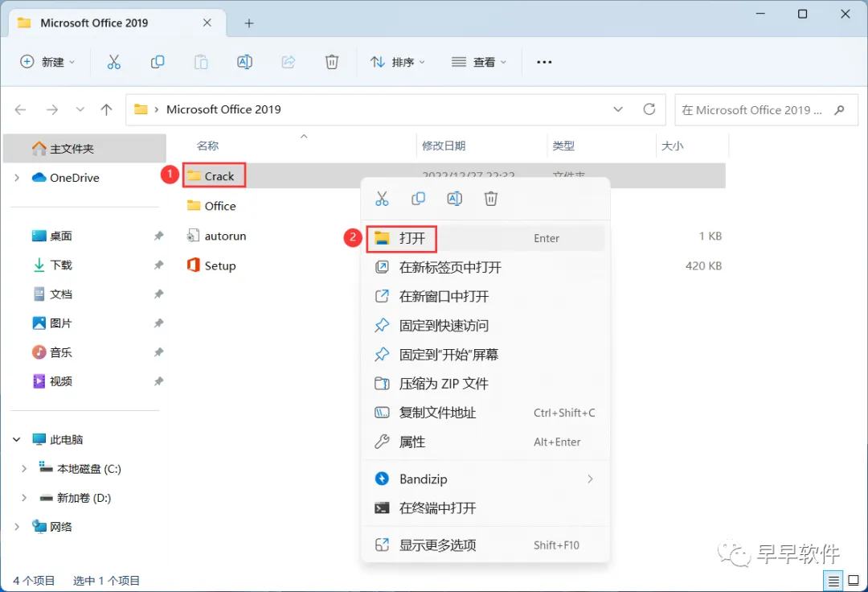Viewport: 868px width, 592px height.
Task: Select 显示更多选项 menu entry
Action: [x=485, y=545]
